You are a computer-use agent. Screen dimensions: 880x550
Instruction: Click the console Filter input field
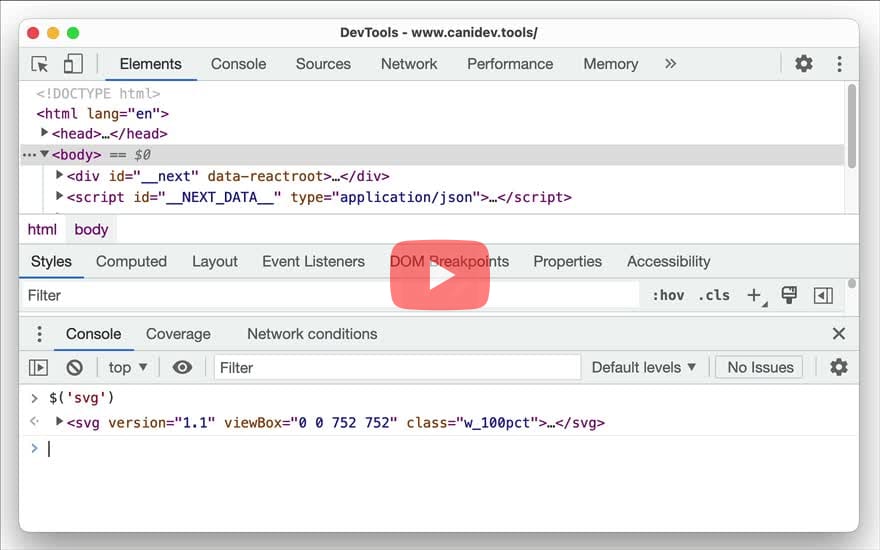397,368
